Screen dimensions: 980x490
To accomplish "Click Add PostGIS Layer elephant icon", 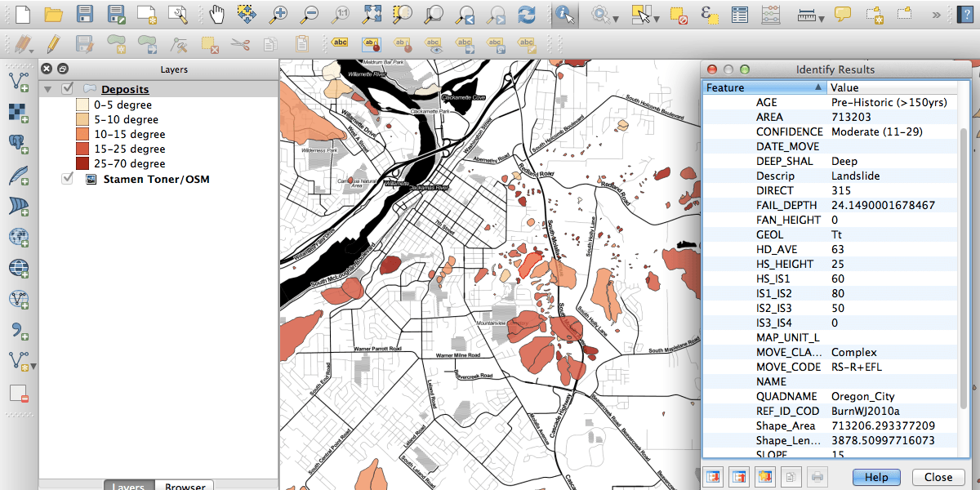I will click(19, 144).
